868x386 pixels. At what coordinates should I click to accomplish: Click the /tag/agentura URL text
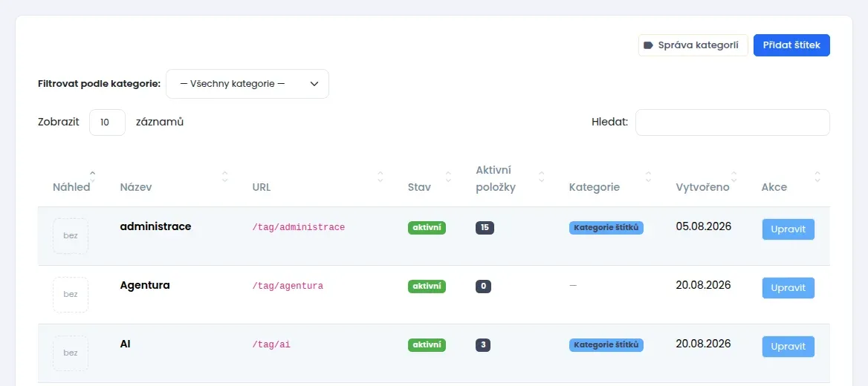click(x=288, y=286)
